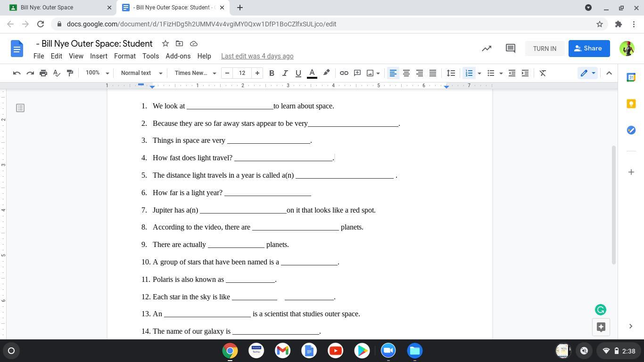This screenshot has width=644, height=362.
Task: Open the comment history icon
Action: pyautogui.click(x=510, y=49)
